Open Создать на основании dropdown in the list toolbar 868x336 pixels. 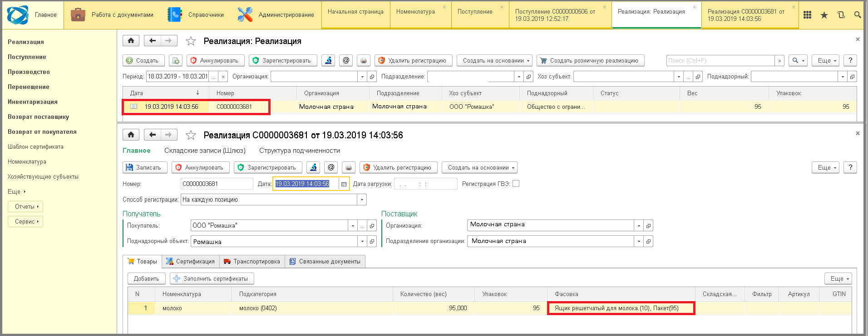[x=495, y=60]
